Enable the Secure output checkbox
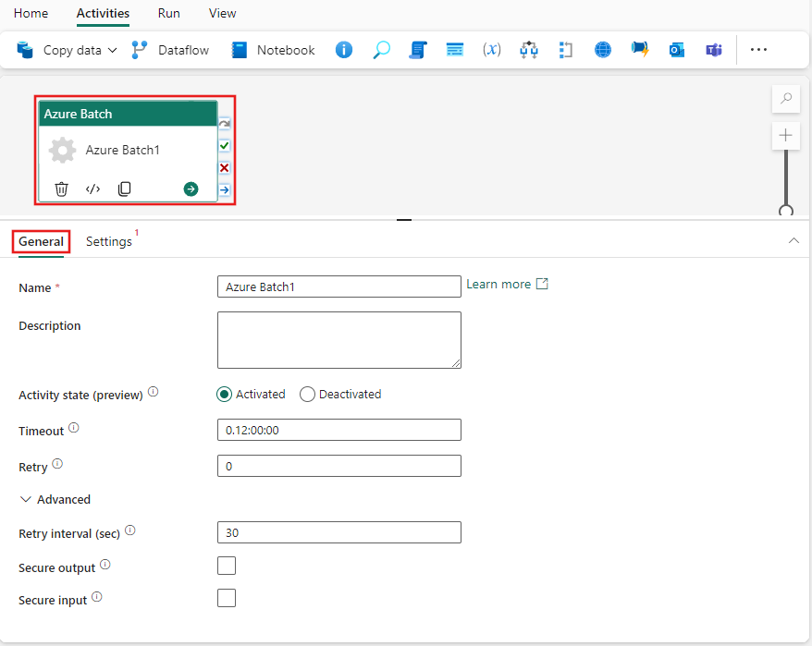The height and width of the screenshot is (646, 812). (227, 565)
